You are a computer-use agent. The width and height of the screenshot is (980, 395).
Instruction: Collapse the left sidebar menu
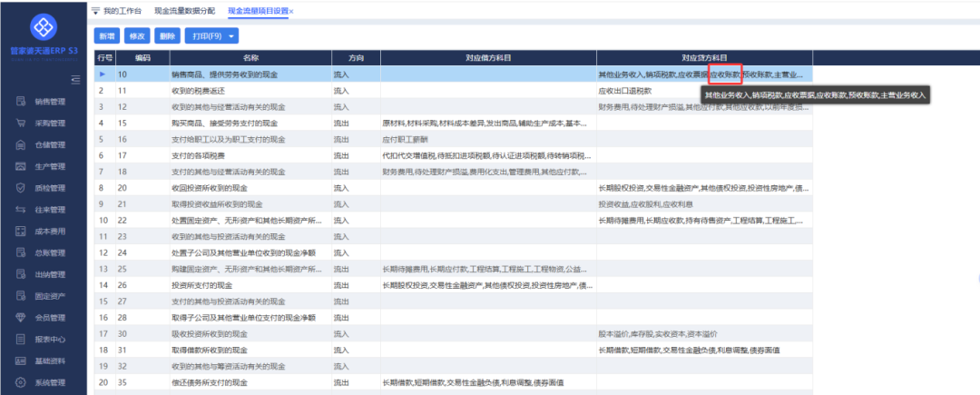click(76, 79)
